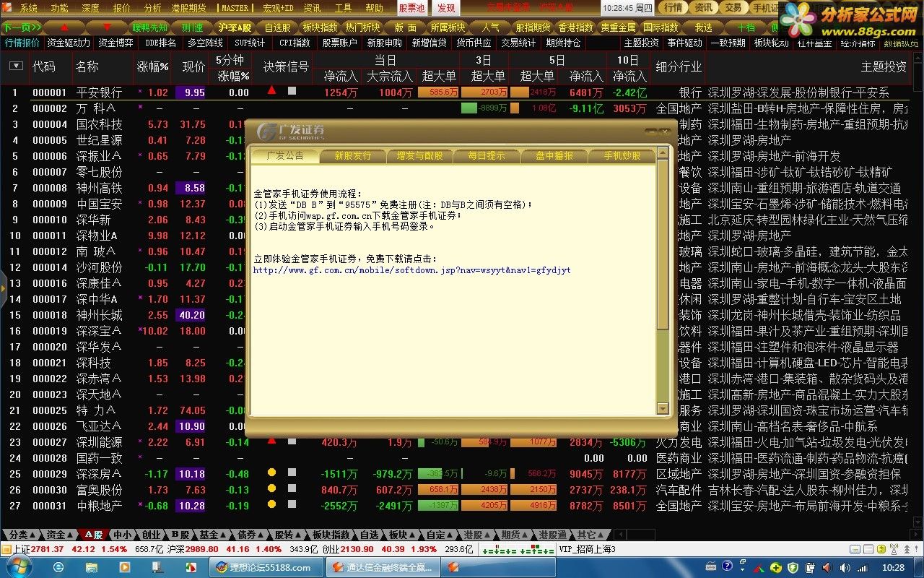The height and width of the screenshot is (578, 924).
Task: Select the 贵重金属 toolbar button
Action: [x=618, y=27]
